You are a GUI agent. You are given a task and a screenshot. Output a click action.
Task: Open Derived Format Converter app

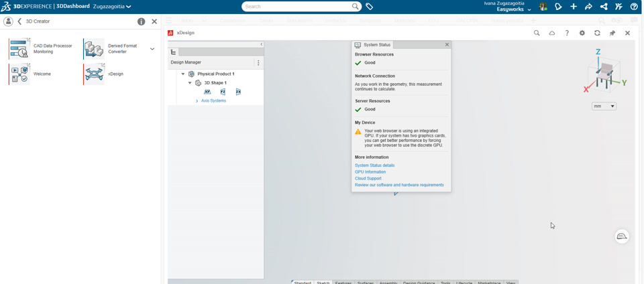(x=94, y=49)
